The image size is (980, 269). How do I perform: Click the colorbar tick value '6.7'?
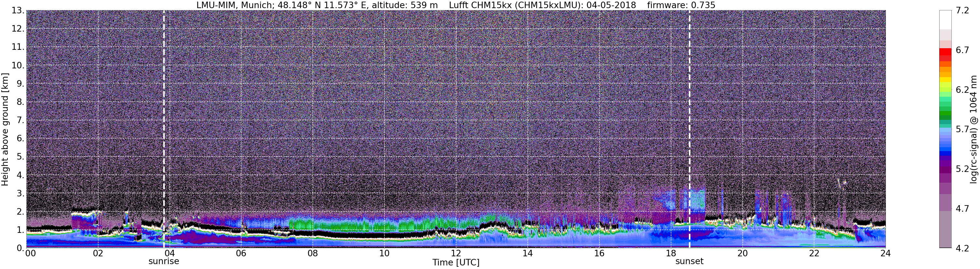tap(962, 50)
